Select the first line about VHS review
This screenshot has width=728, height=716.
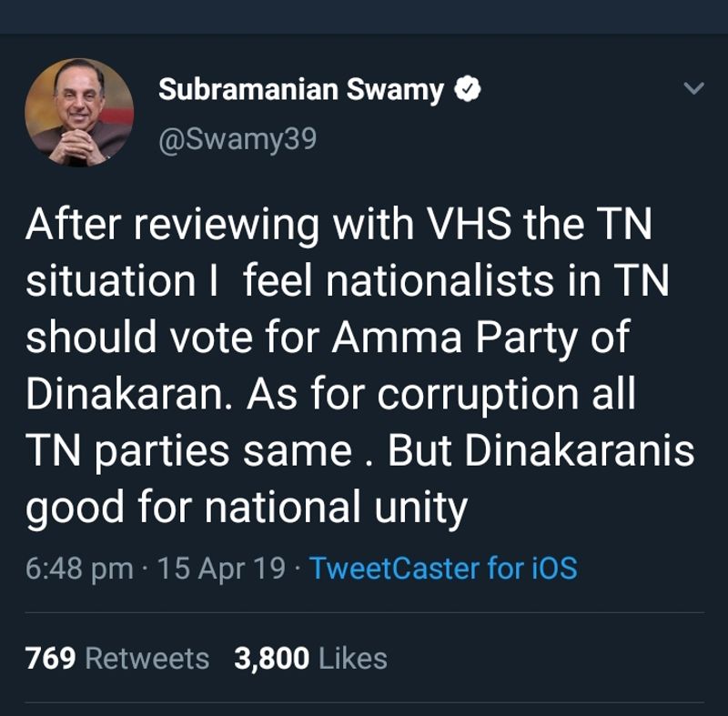(339, 225)
